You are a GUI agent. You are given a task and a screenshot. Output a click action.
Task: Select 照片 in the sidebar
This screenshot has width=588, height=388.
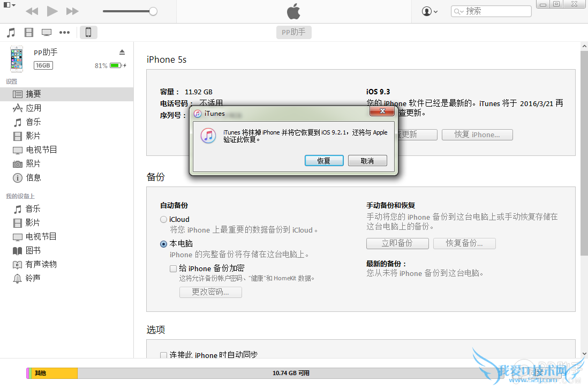(33, 163)
